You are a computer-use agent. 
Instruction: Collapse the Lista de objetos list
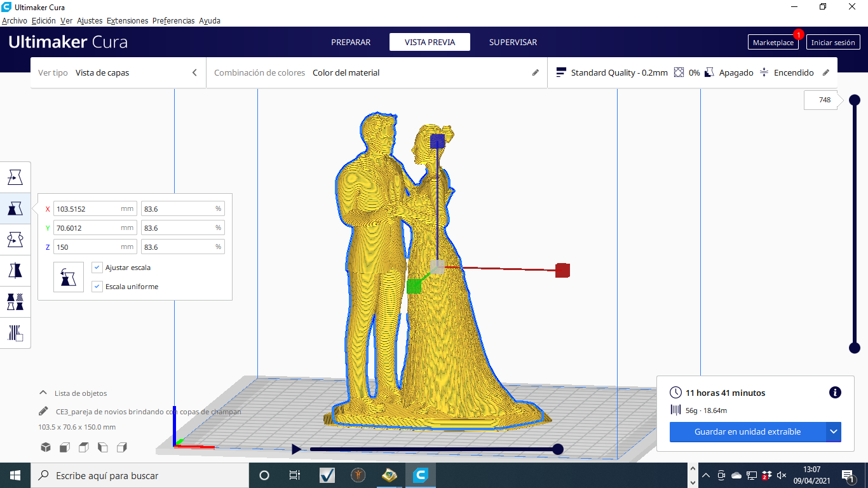[x=43, y=393]
